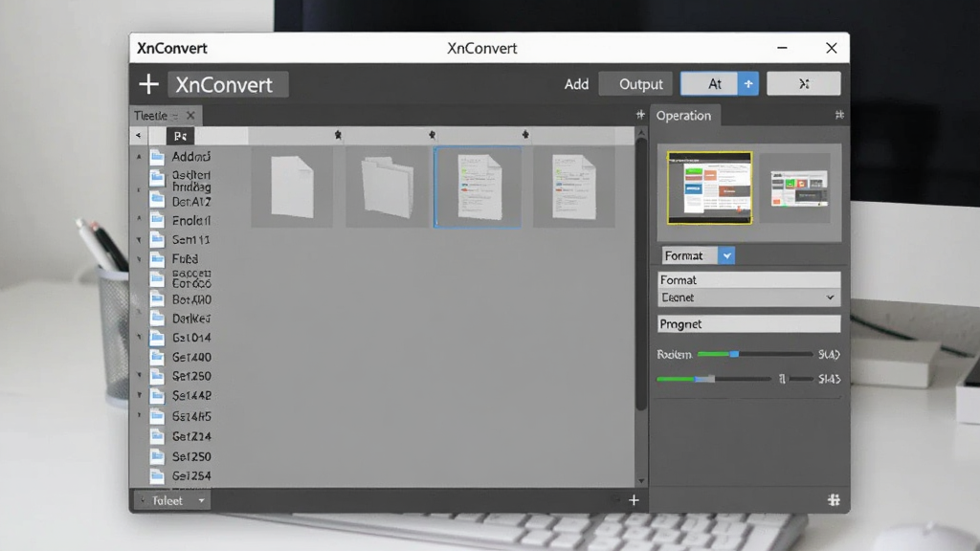Open the blue Format dropdown arrow

coord(726,255)
